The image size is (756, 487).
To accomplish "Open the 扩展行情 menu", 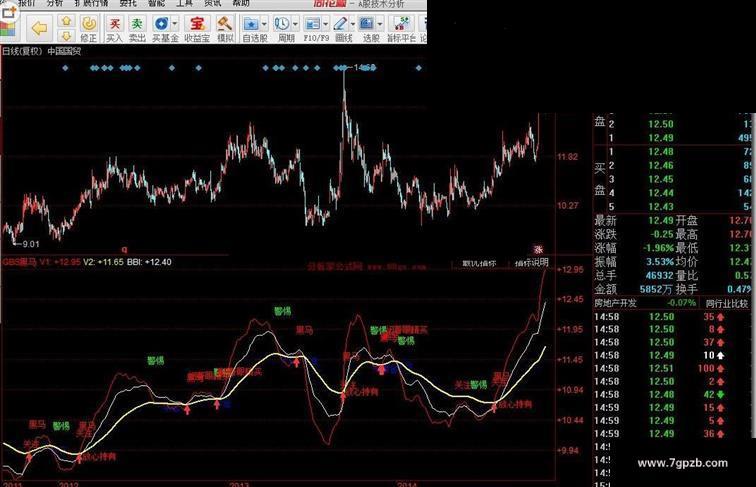I will point(91,3).
